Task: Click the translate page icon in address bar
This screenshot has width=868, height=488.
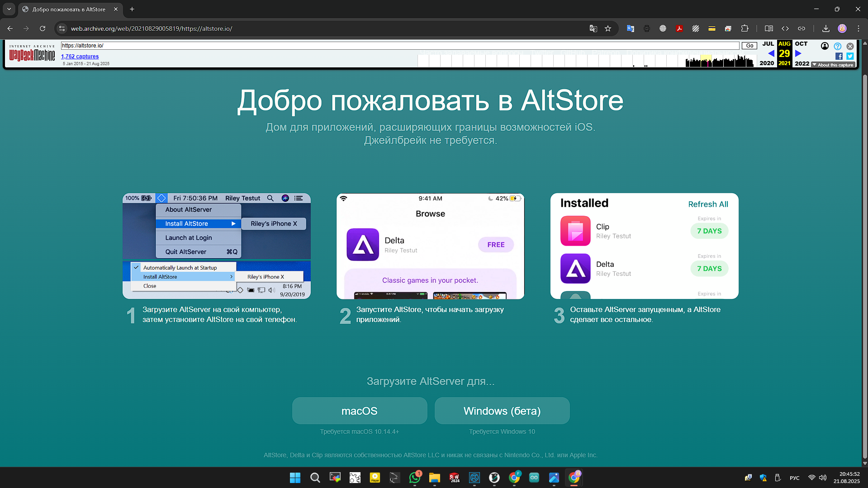Action: [593, 28]
